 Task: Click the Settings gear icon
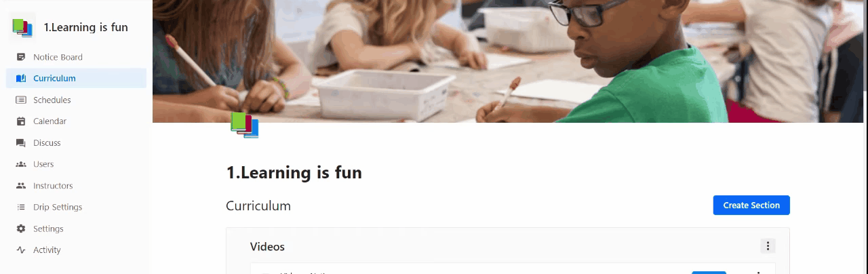click(21, 229)
